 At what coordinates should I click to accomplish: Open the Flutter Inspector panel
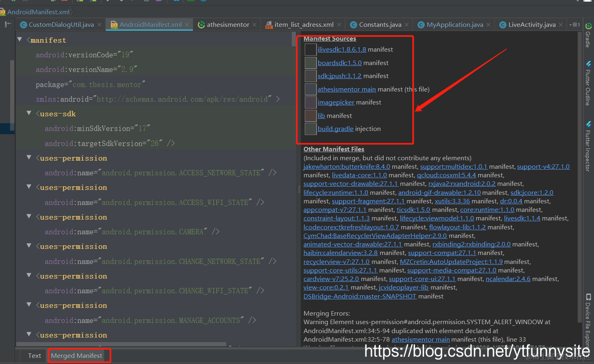click(x=588, y=146)
